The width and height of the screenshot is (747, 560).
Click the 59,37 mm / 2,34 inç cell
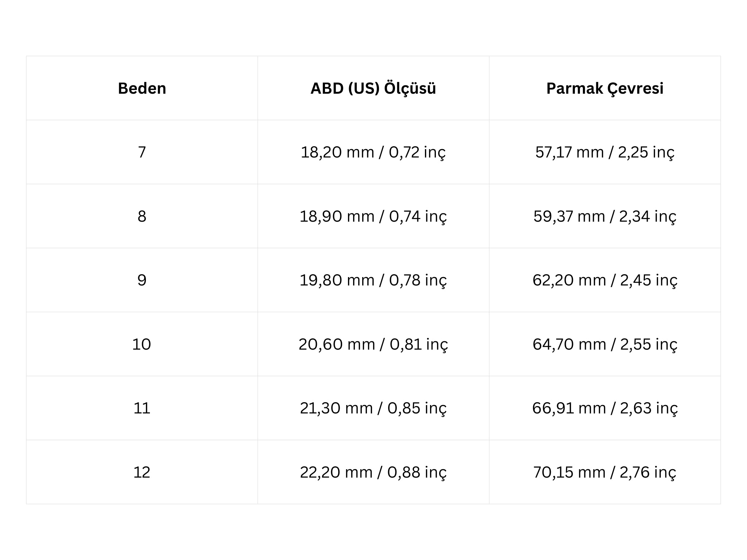point(605,217)
